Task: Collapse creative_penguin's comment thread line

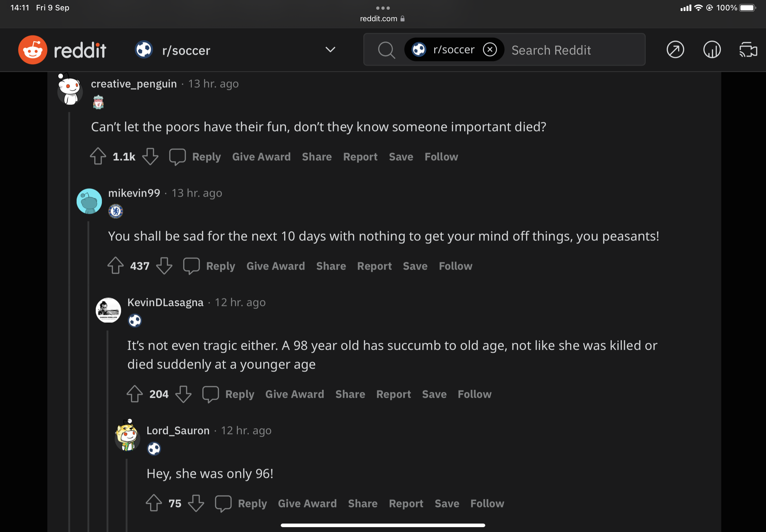Action: pos(69,300)
